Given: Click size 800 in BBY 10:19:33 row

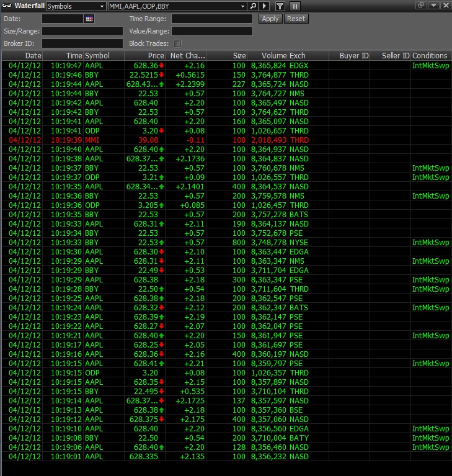Looking at the screenshot, I should coord(239,243).
